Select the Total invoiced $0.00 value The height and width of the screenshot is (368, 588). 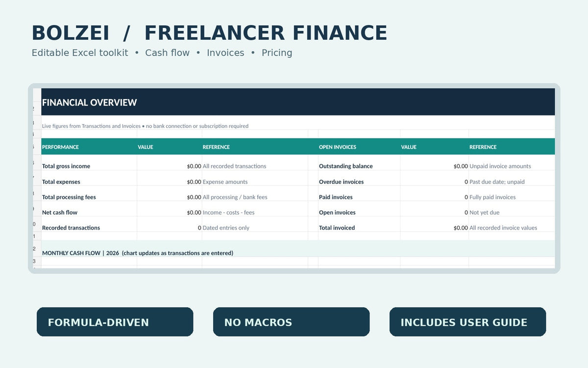click(x=461, y=228)
